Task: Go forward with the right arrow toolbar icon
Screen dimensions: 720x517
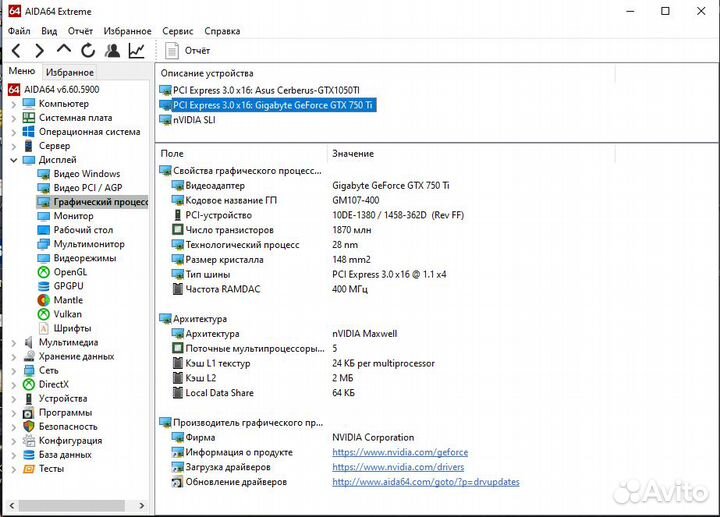Action: pyautogui.click(x=40, y=51)
